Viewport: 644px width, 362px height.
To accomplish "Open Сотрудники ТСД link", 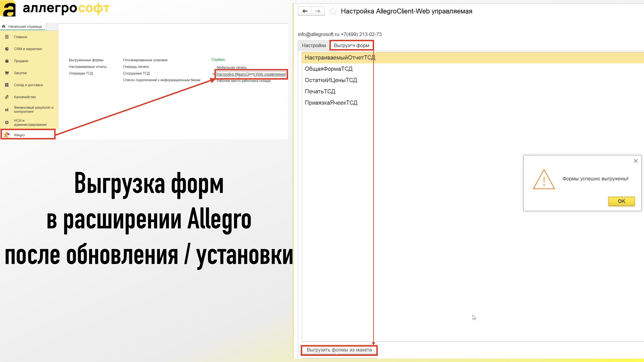I will point(136,73).
